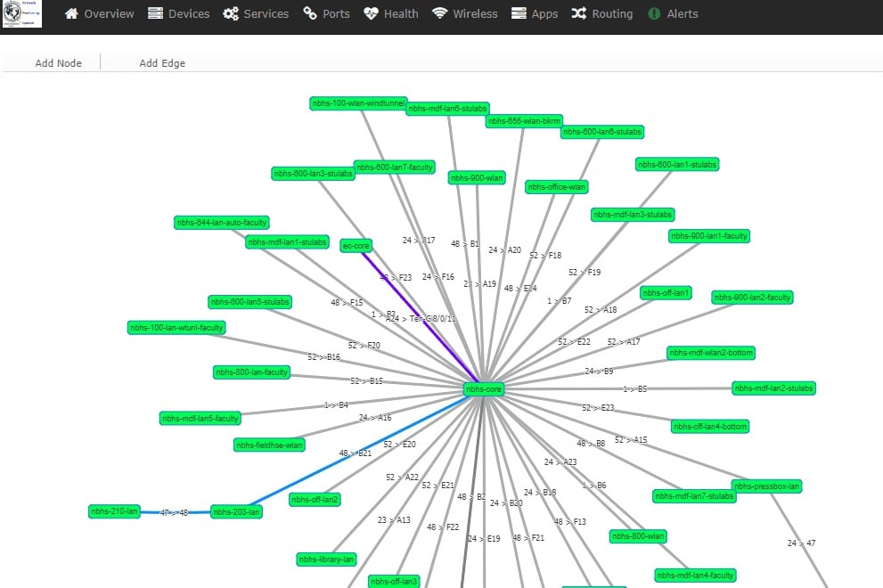The image size is (883, 588).
Task: Click the gears icon beside Services
Action: point(230,13)
